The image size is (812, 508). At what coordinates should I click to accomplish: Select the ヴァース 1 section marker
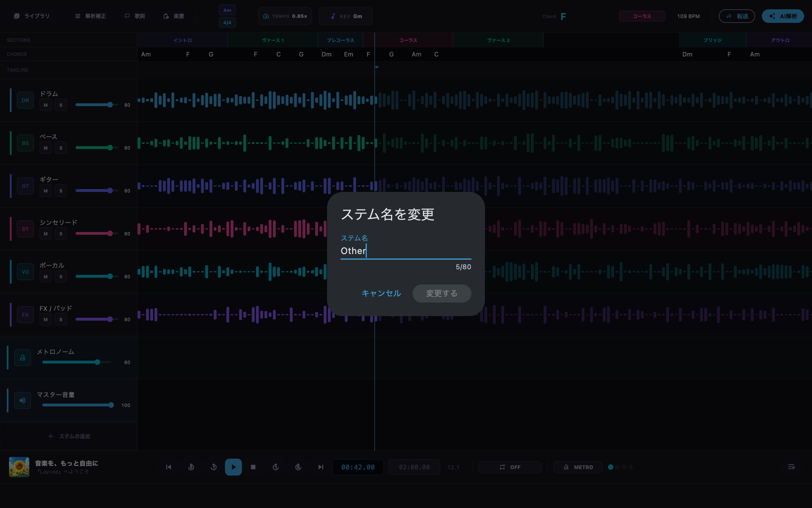[273, 40]
